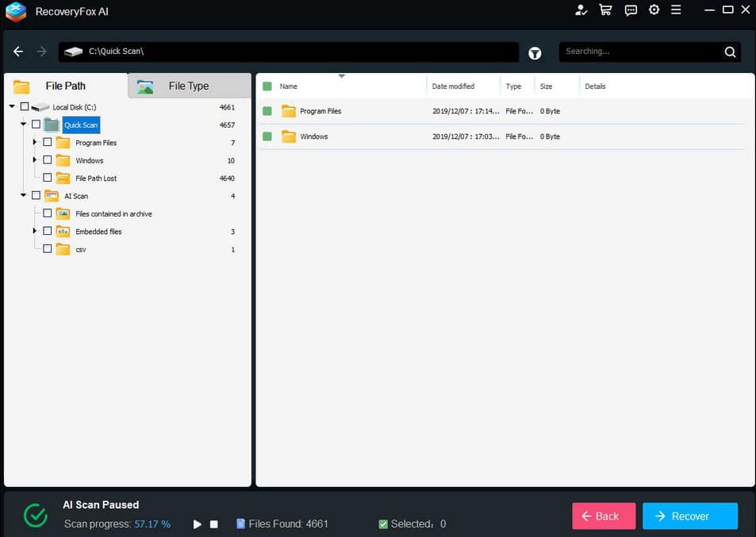The width and height of the screenshot is (756, 537).
Task: Resume the scan with play button
Action: point(198,524)
